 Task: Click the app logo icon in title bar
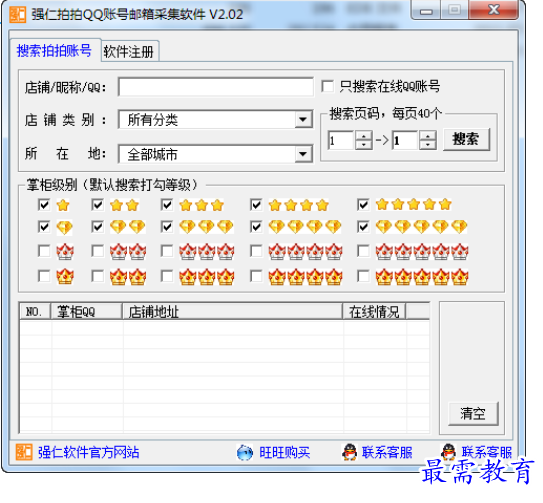(18, 15)
